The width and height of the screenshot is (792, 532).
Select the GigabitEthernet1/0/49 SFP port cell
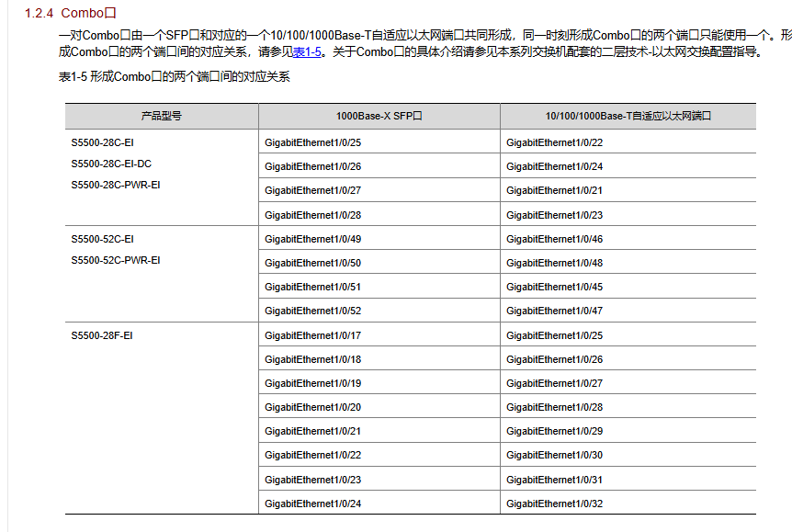(312, 239)
